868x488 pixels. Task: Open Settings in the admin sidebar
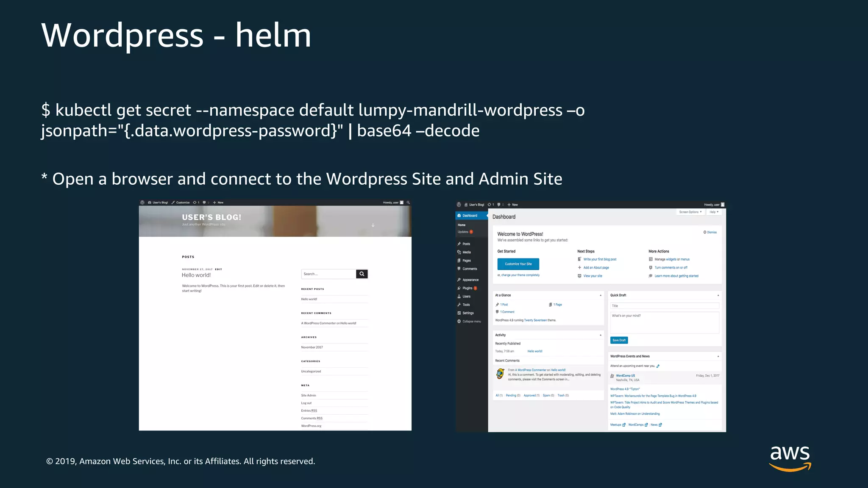[468, 313]
